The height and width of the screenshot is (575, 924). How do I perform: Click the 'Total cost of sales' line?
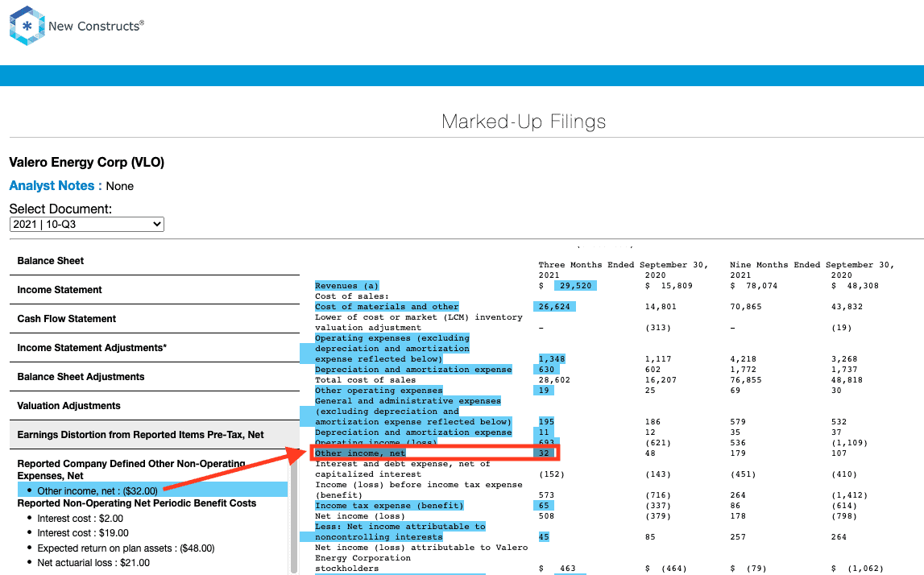click(x=366, y=380)
